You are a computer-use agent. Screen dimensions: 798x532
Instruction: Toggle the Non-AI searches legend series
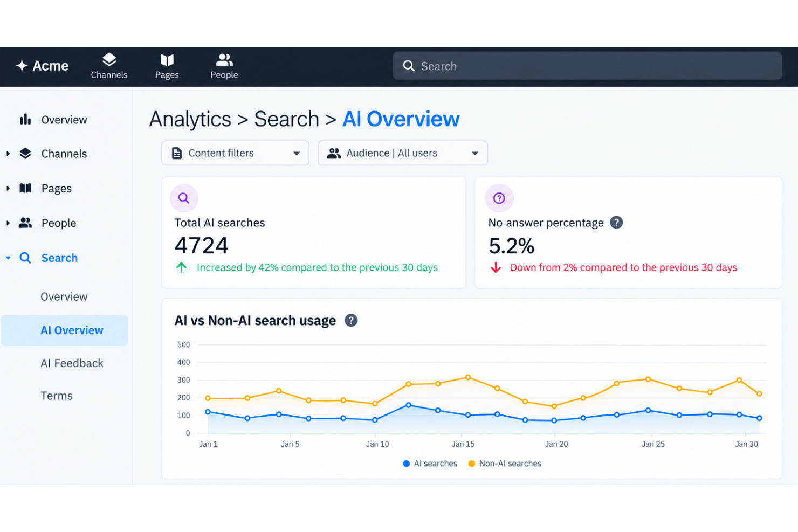(x=505, y=464)
